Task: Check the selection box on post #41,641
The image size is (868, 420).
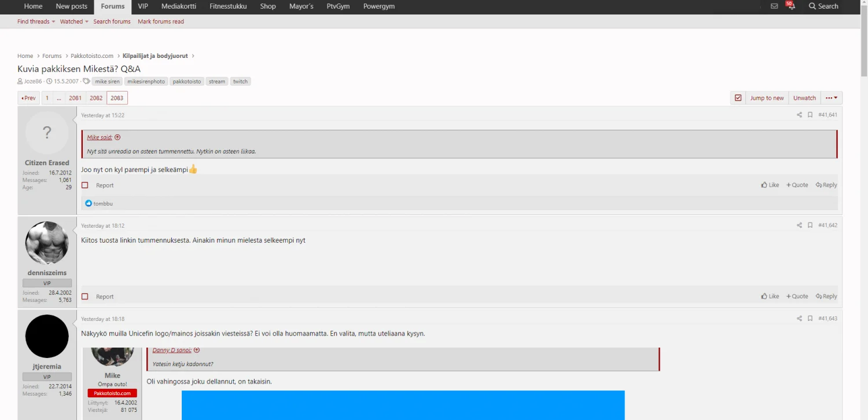Action: point(85,185)
